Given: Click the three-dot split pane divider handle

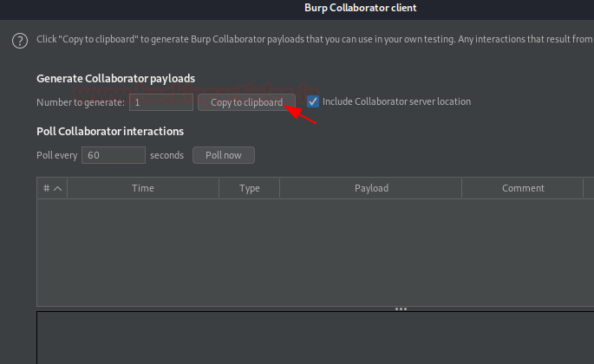Looking at the screenshot, I should tap(401, 309).
